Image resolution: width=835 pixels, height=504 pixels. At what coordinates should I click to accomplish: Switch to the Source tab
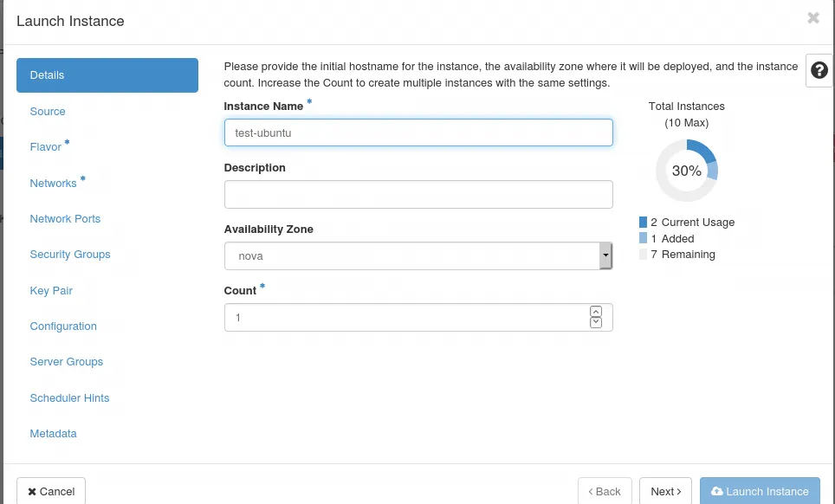pyautogui.click(x=48, y=112)
